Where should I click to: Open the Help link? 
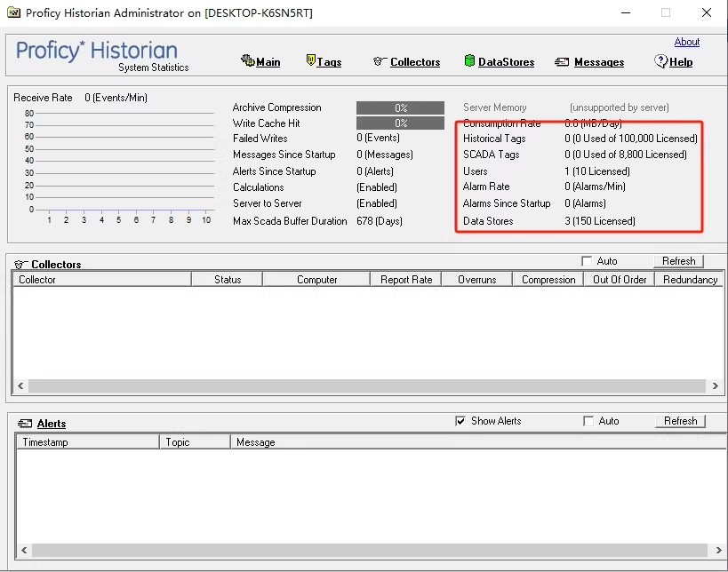pos(681,62)
